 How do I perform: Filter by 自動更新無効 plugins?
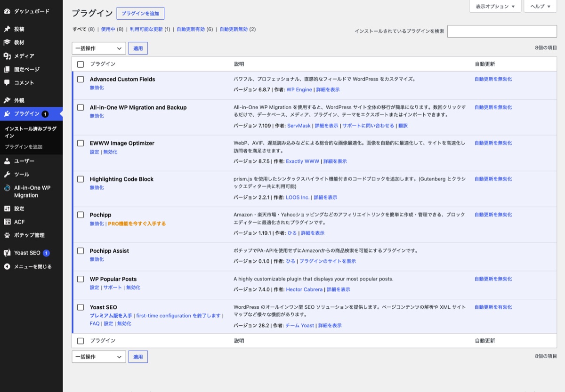tap(234, 29)
